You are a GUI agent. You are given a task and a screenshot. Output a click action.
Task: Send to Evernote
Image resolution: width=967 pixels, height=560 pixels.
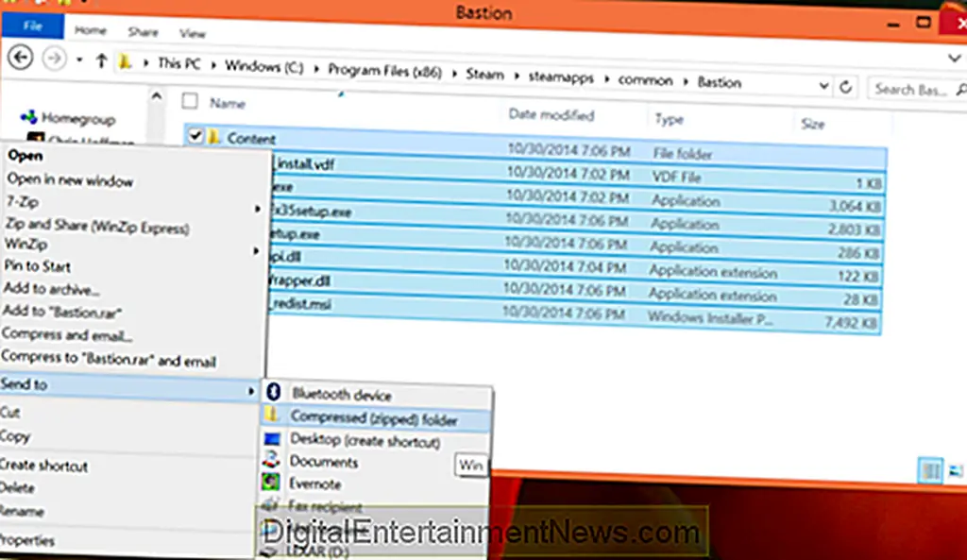pyautogui.click(x=315, y=484)
